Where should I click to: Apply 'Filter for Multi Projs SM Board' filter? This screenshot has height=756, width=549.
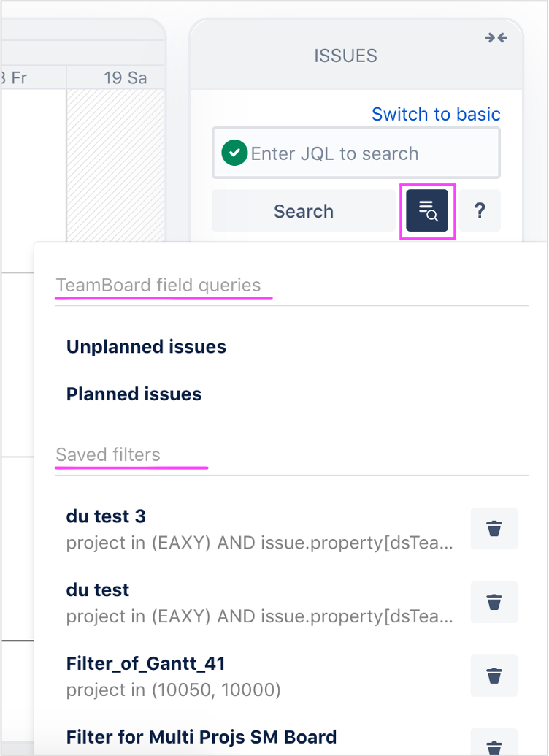click(201, 737)
